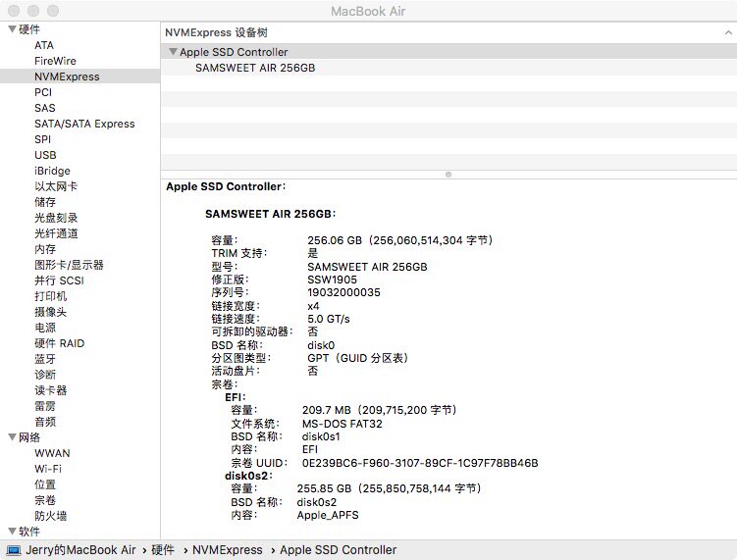Select USB in the sidebar
Screen dimensions: 737x560
(45, 155)
